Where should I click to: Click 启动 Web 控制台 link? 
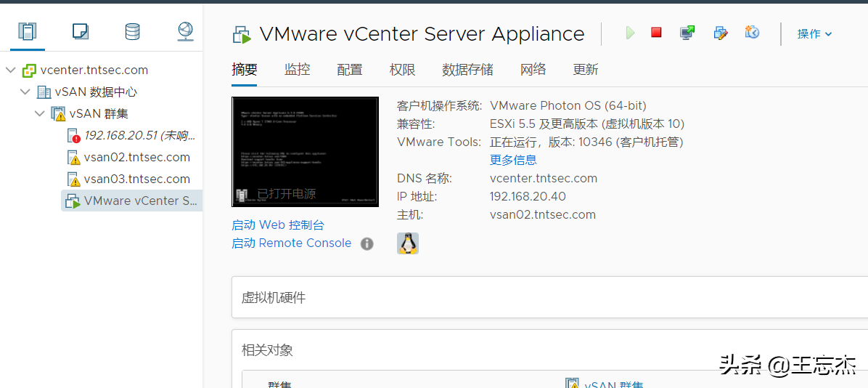click(x=278, y=225)
